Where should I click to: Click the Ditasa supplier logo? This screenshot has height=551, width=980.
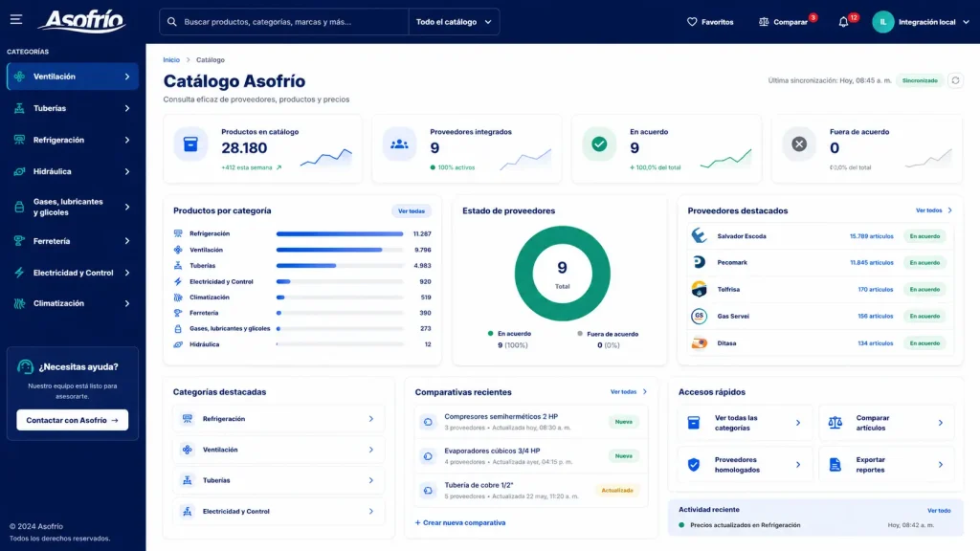(x=699, y=343)
